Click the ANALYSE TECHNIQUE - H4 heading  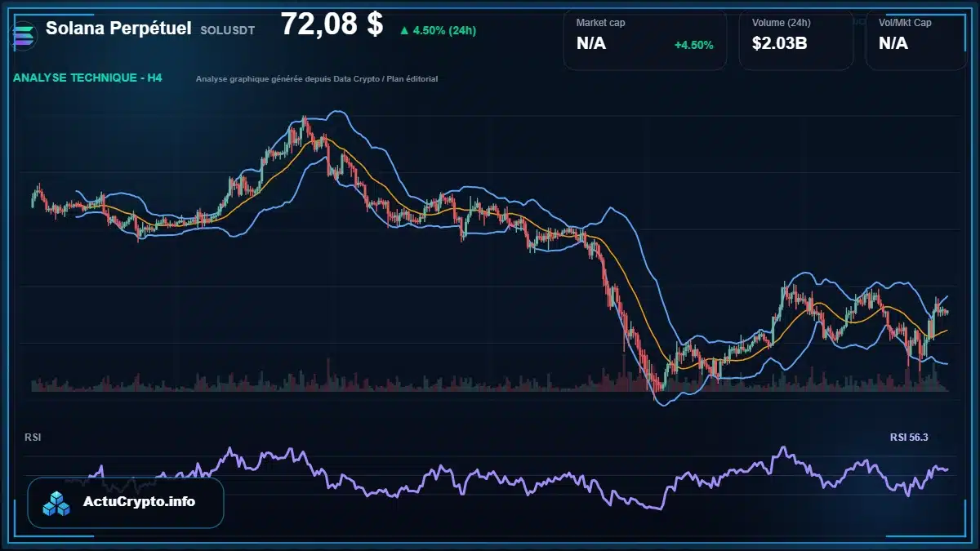88,78
